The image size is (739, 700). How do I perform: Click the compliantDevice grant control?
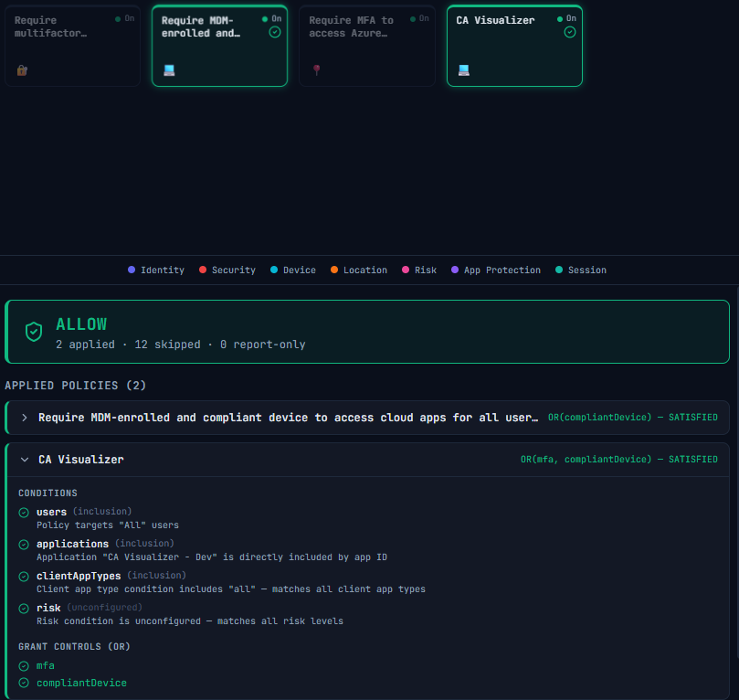(x=81, y=683)
